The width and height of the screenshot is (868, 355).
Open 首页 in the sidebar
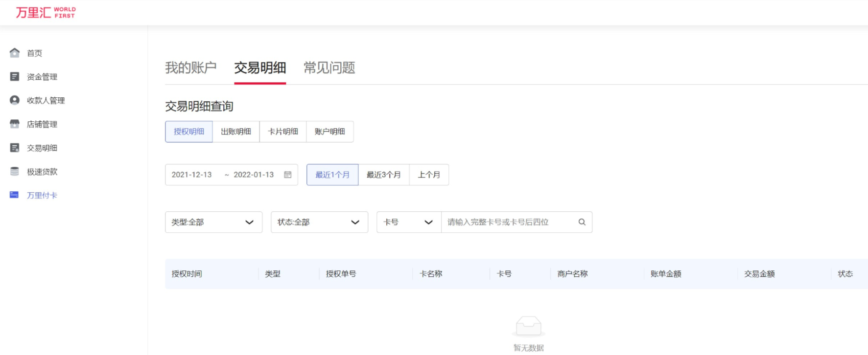coord(34,53)
